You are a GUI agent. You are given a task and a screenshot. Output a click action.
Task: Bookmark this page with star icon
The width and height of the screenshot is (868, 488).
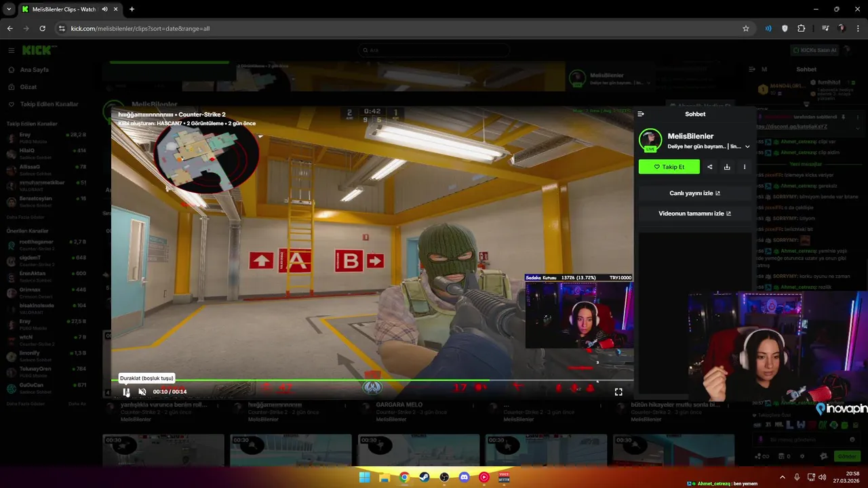coord(746,28)
